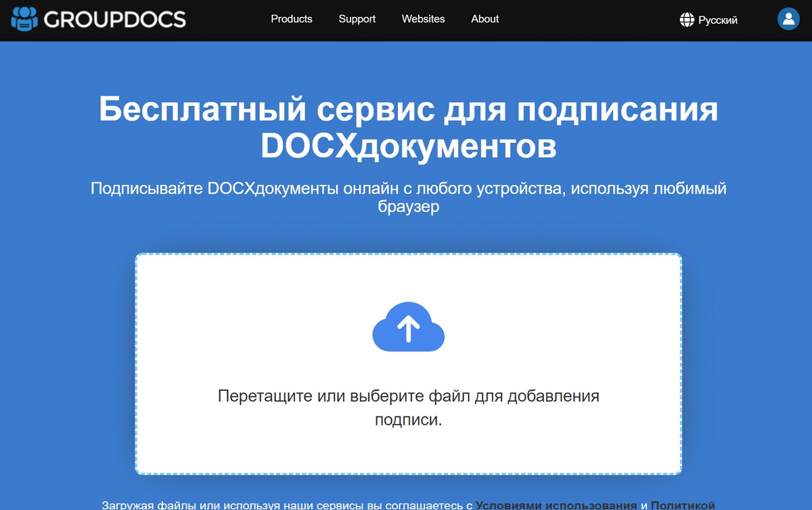Click the white arrow inside the cloud
Screen dimensions: 812x510
pyautogui.click(x=408, y=329)
